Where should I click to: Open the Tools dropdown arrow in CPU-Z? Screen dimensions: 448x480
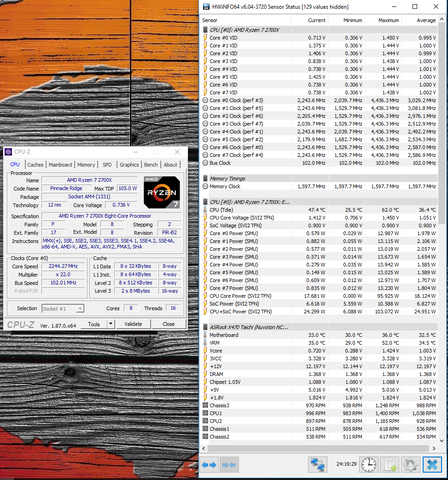coord(111,324)
